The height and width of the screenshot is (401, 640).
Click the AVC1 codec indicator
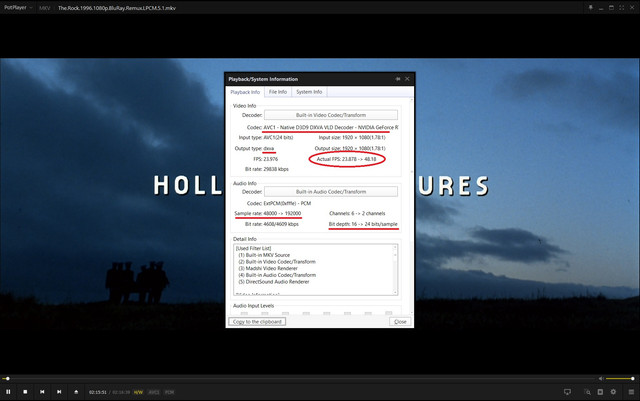pos(153,392)
